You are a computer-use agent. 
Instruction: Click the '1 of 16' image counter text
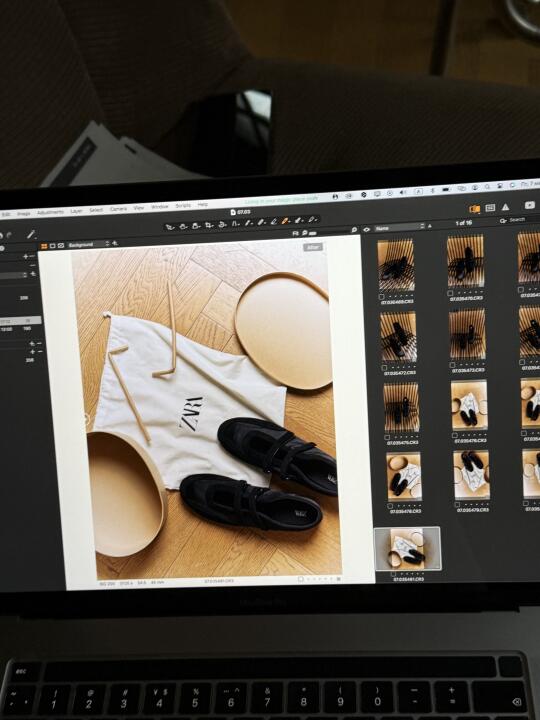(463, 223)
